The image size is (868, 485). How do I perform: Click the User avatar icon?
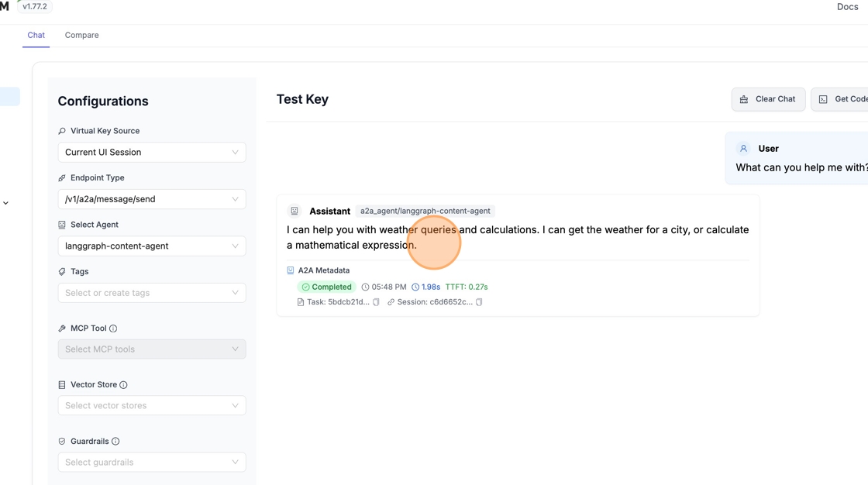(743, 149)
